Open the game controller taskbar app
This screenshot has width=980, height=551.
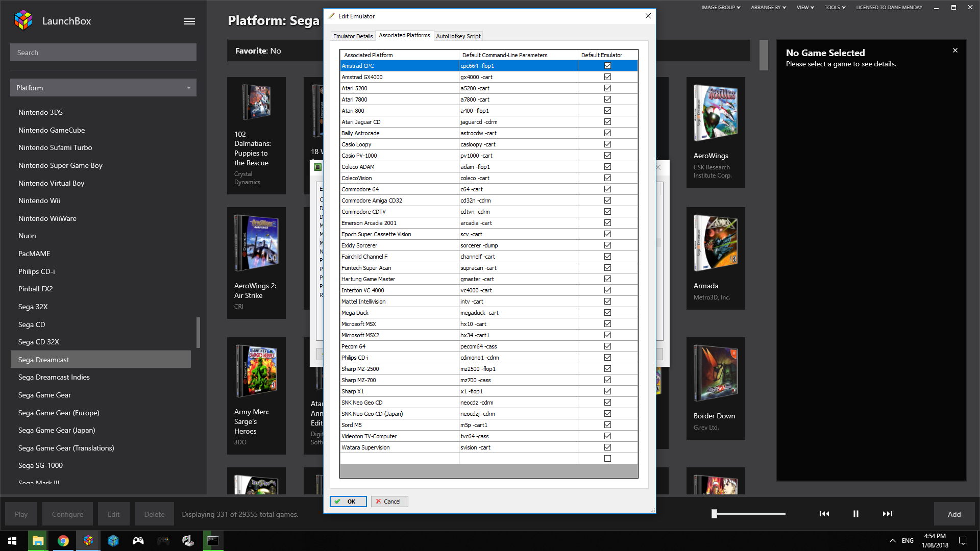click(138, 541)
